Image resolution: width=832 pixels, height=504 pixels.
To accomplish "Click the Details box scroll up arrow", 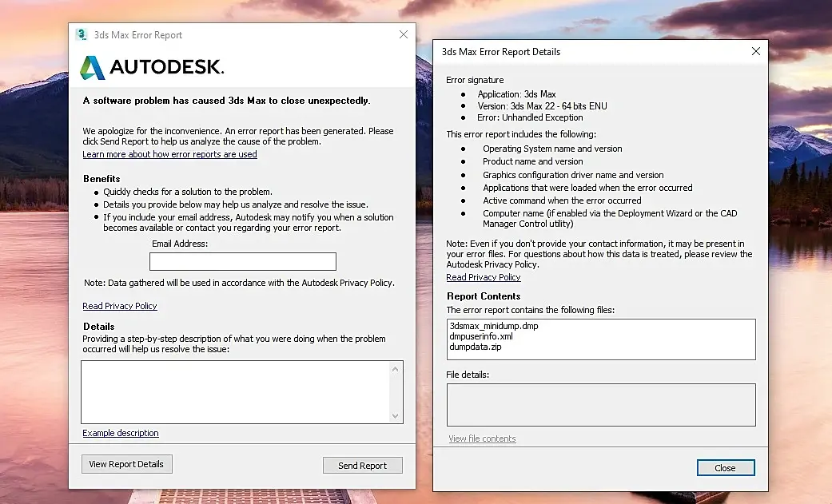I will pyautogui.click(x=396, y=369).
